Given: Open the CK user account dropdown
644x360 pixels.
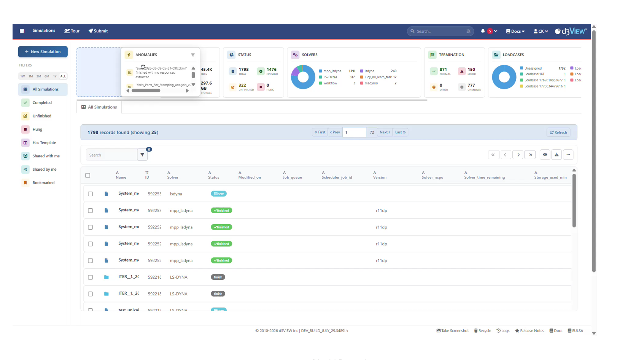Looking at the screenshot, I should (541, 31).
